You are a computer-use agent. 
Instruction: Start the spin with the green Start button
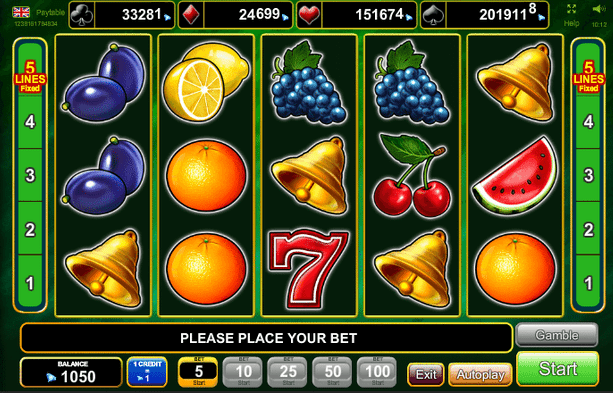[557, 369]
